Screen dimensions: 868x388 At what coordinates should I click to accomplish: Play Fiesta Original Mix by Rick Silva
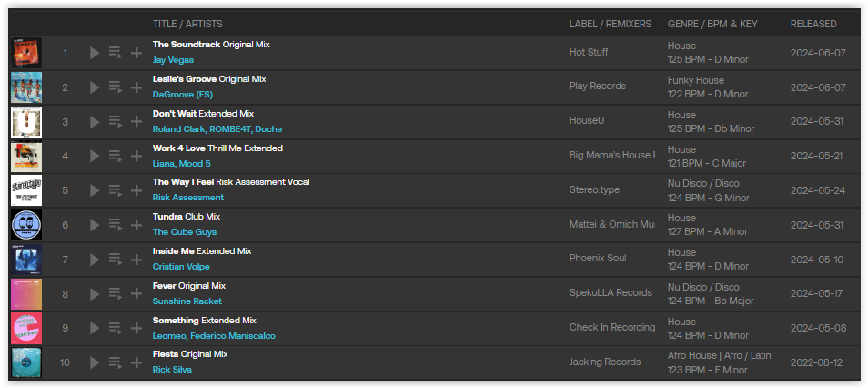coord(95,362)
